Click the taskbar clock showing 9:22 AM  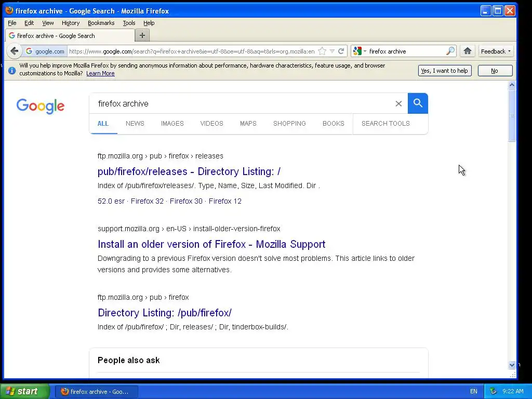[x=513, y=391]
